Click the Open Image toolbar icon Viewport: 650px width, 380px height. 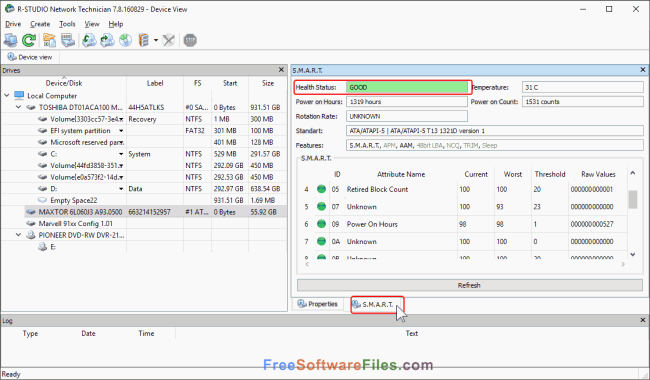[x=89, y=40]
